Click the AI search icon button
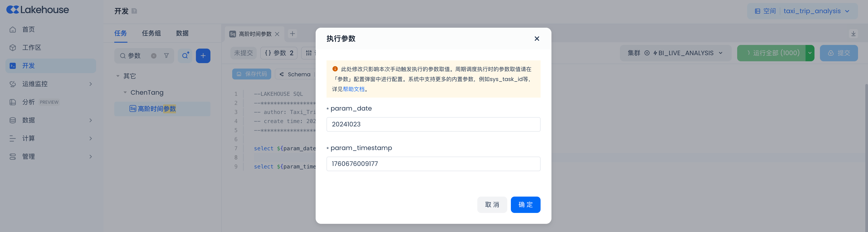 [185, 56]
